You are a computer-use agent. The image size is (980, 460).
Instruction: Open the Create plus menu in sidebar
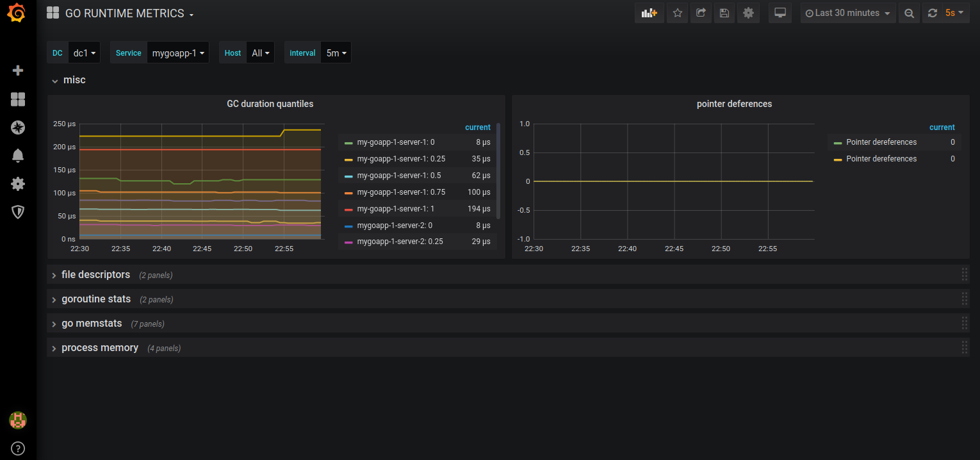pos(18,70)
